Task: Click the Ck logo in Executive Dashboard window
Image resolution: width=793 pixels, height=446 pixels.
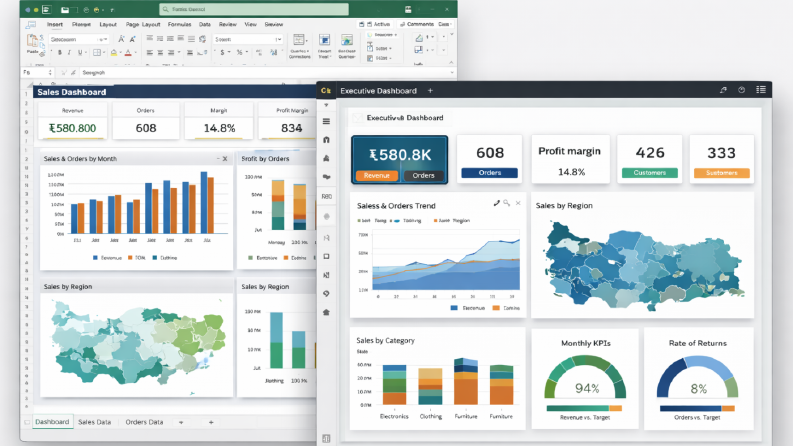Action: point(326,91)
